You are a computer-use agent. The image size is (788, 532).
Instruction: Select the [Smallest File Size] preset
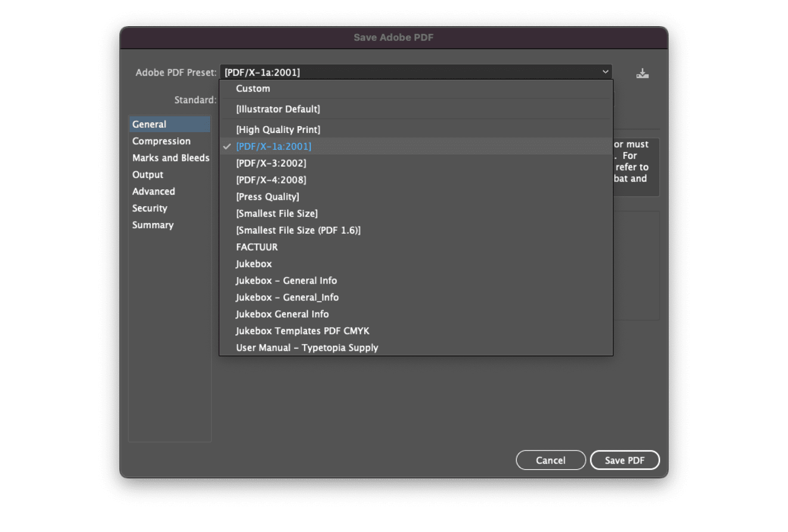[x=416, y=213]
